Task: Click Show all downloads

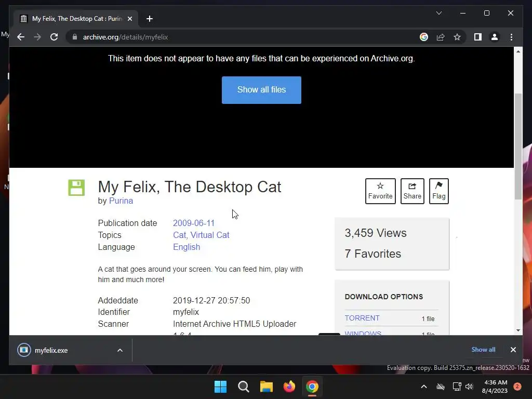Action: [x=483, y=350]
